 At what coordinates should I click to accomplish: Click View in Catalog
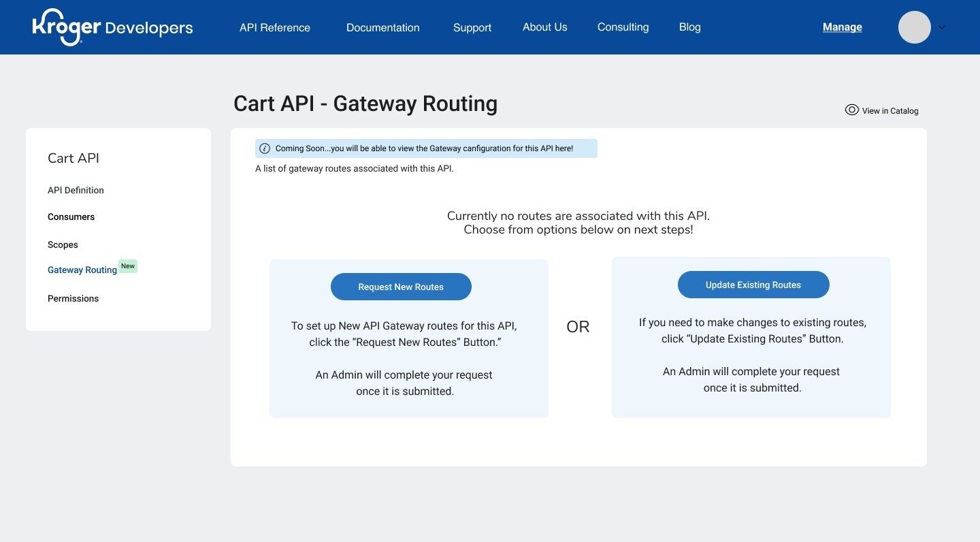(x=889, y=110)
